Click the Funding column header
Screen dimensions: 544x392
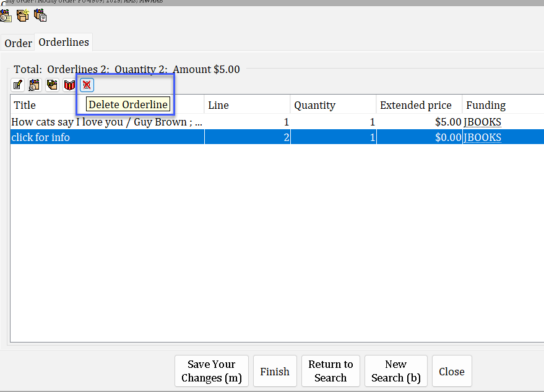point(486,105)
